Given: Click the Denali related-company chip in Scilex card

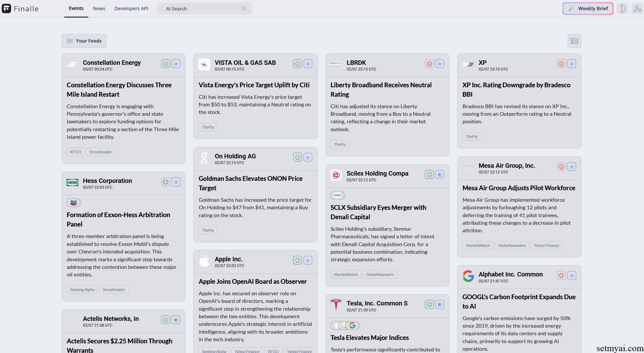Looking at the screenshot, I should [337, 195].
